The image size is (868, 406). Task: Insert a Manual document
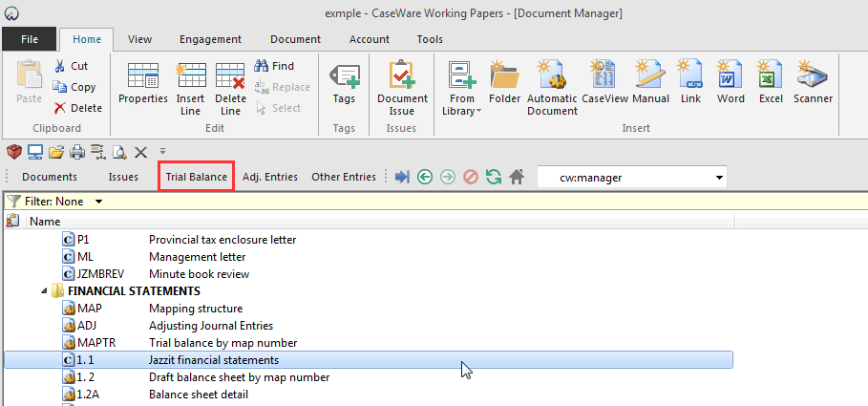point(650,83)
